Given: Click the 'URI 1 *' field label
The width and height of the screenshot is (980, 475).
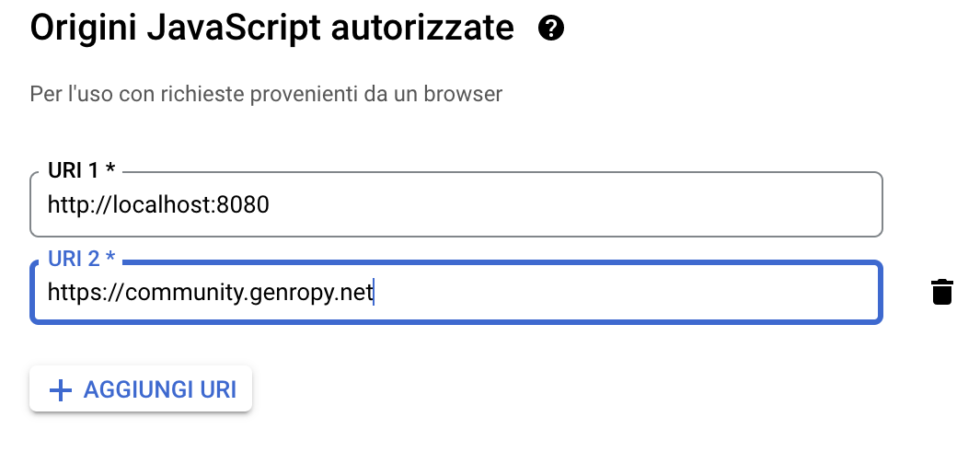Looking at the screenshot, I should point(81,172).
